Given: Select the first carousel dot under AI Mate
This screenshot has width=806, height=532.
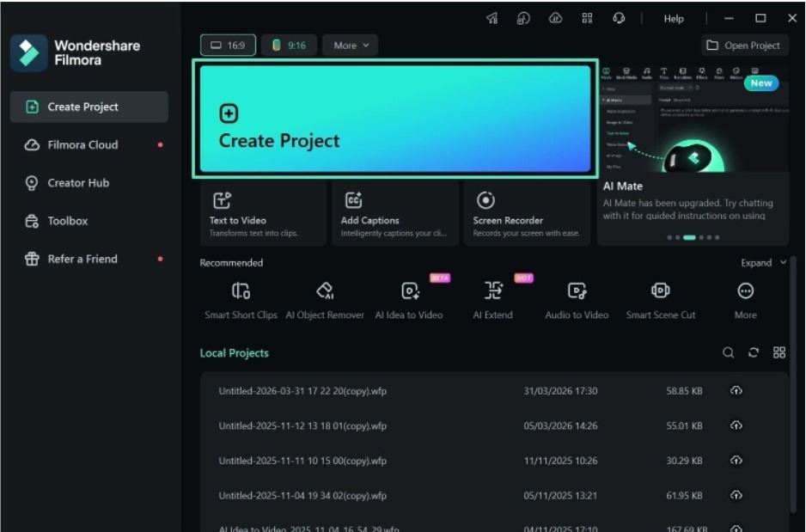Looking at the screenshot, I should coord(669,237).
